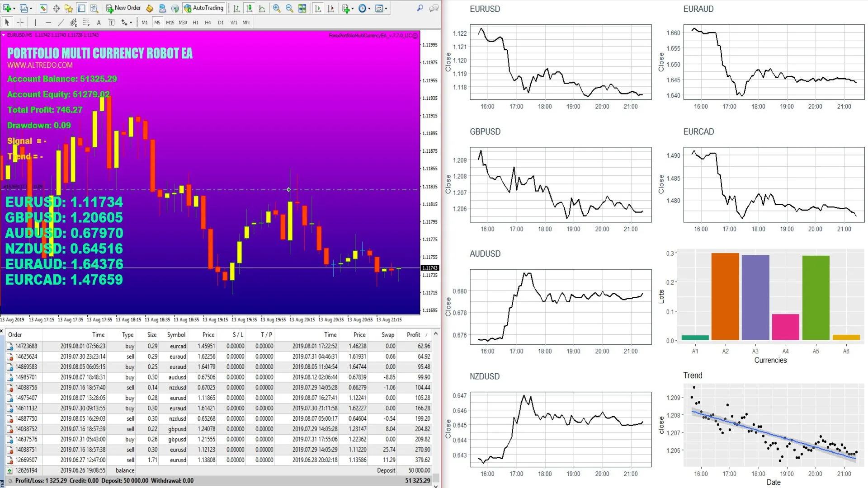Select the Text tool (A)
This screenshot has width=868, height=488.
(x=99, y=22)
